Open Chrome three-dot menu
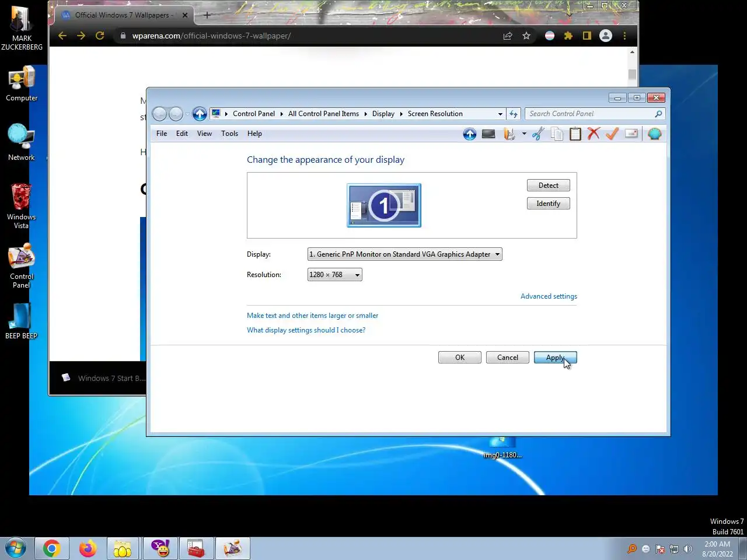 click(624, 36)
